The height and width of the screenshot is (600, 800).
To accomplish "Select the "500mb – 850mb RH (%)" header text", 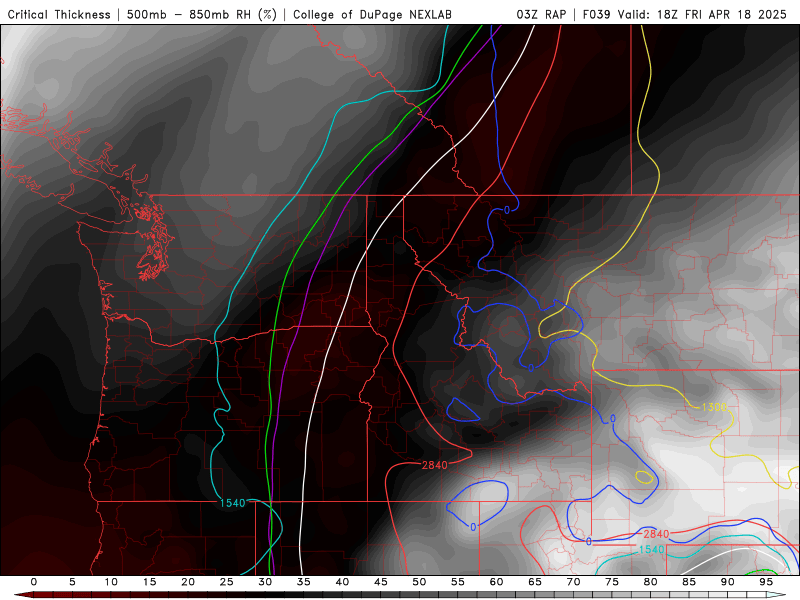I will (202, 14).
